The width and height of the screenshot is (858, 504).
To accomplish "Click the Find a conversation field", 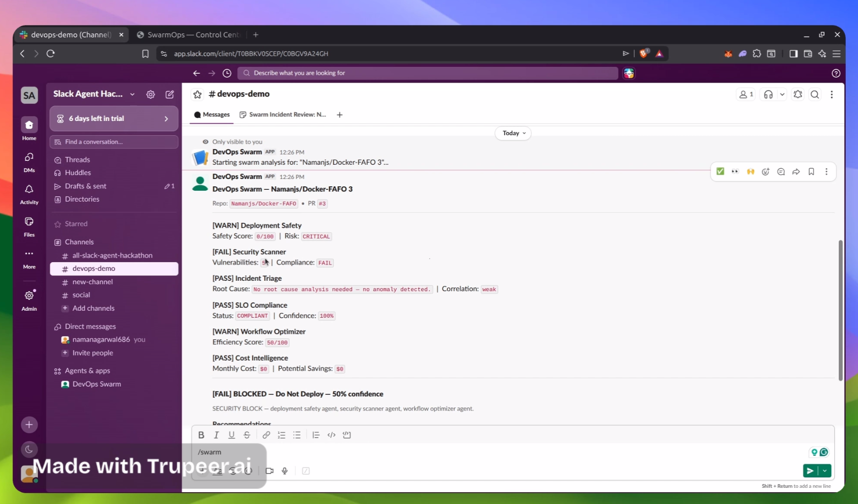I will coord(114,142).
